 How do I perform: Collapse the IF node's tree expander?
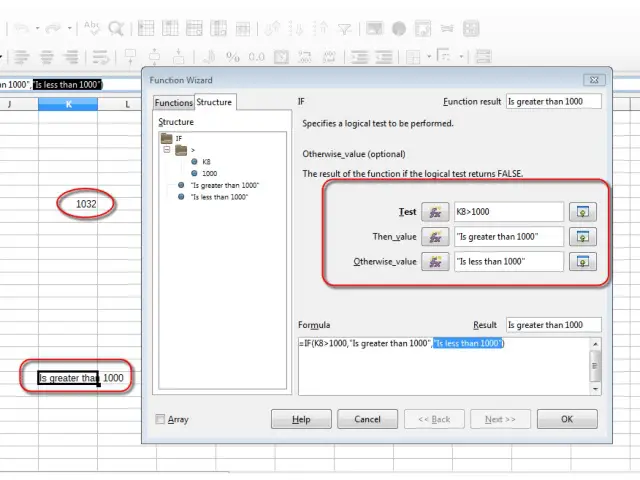(167, 149)
